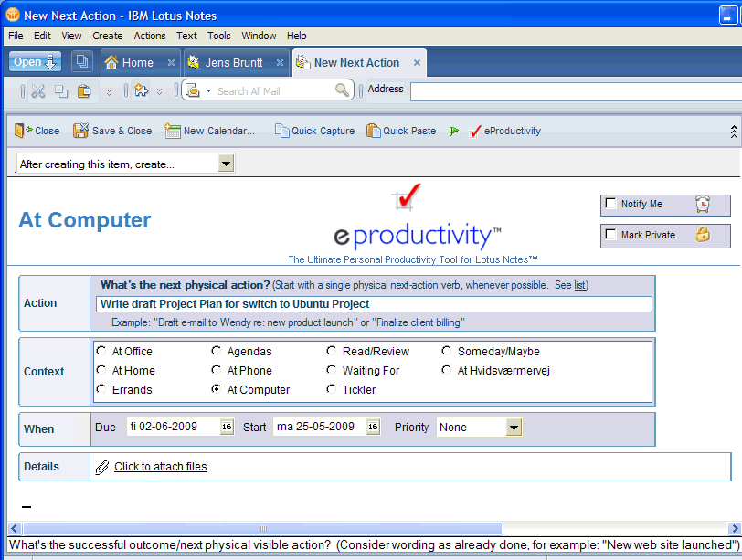Open the Due date calendar picker icon

coord(228,427)
